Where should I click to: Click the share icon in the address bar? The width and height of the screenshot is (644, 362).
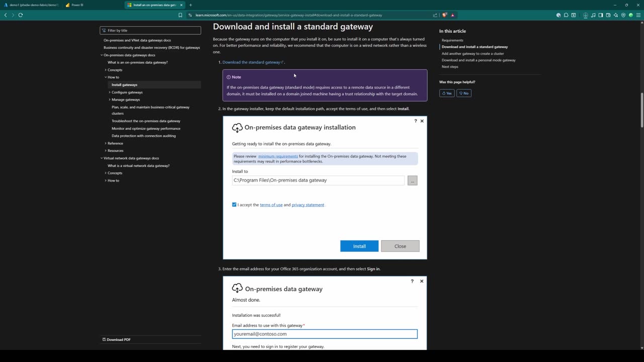[435, 15]
